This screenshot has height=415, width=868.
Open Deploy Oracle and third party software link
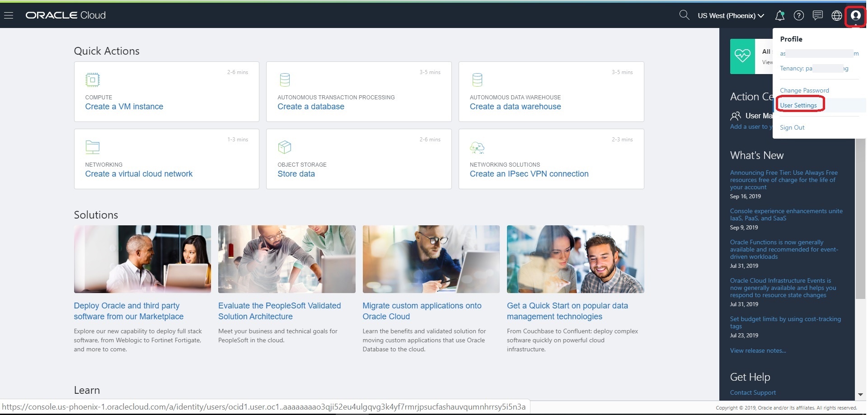pos(129,311)
